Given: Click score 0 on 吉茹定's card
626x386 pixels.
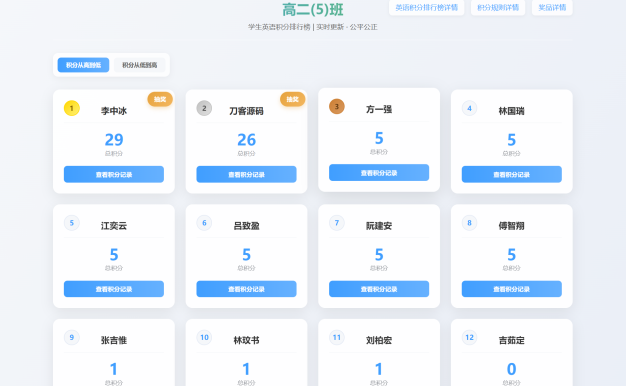Looking at the screenshot, I should tap(511, 369).
